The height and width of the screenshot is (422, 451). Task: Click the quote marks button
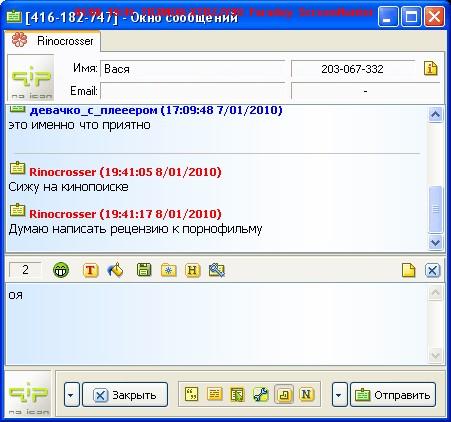(x=192, y=394)
